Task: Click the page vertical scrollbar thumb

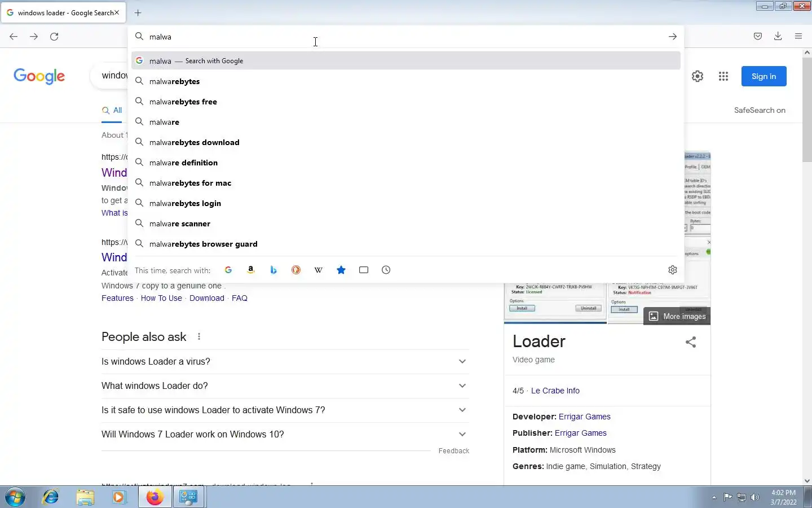Action: (x=807, y=110)
